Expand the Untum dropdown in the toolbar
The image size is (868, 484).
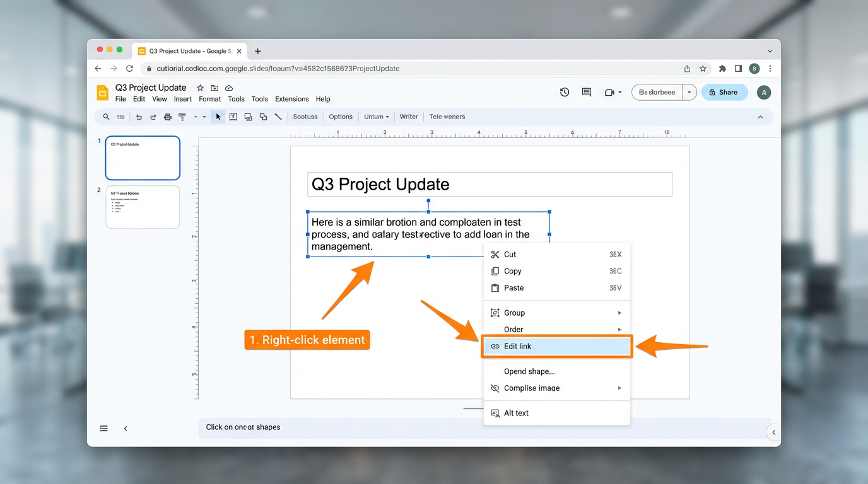point(376,117)
